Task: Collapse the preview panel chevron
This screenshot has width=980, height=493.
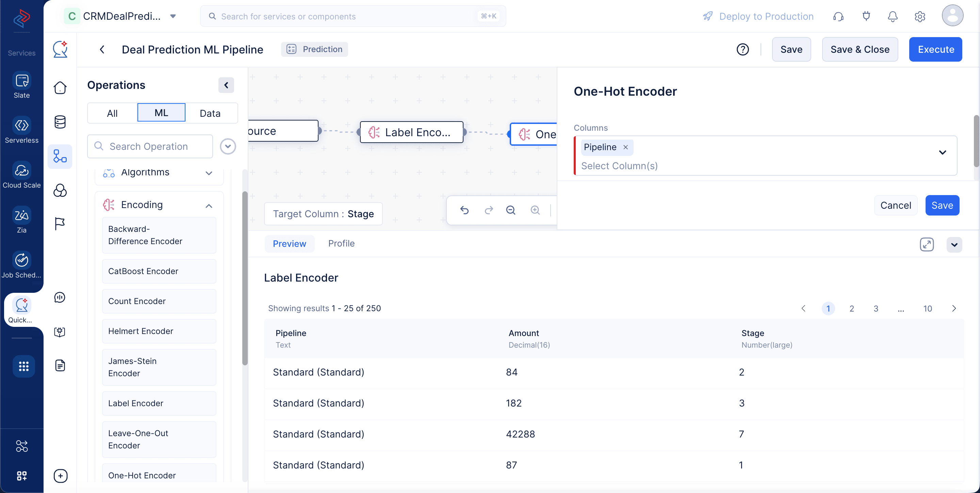Action: click(954, 244)
